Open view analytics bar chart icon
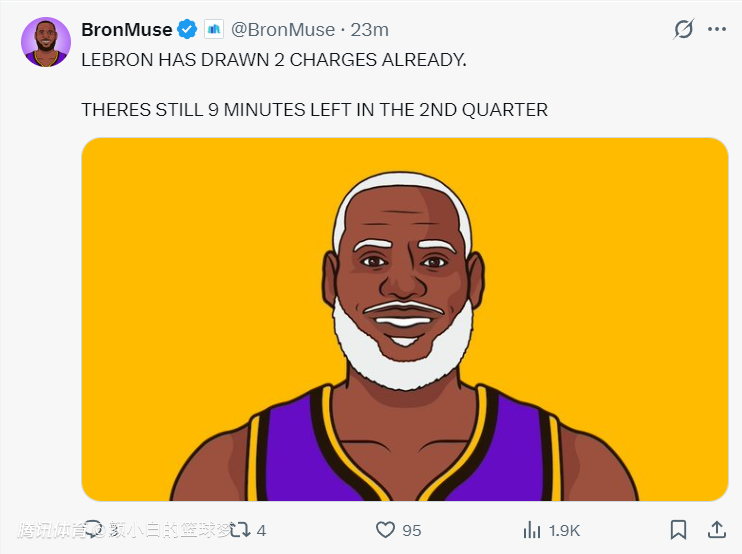742x554 pixels. 533,530
